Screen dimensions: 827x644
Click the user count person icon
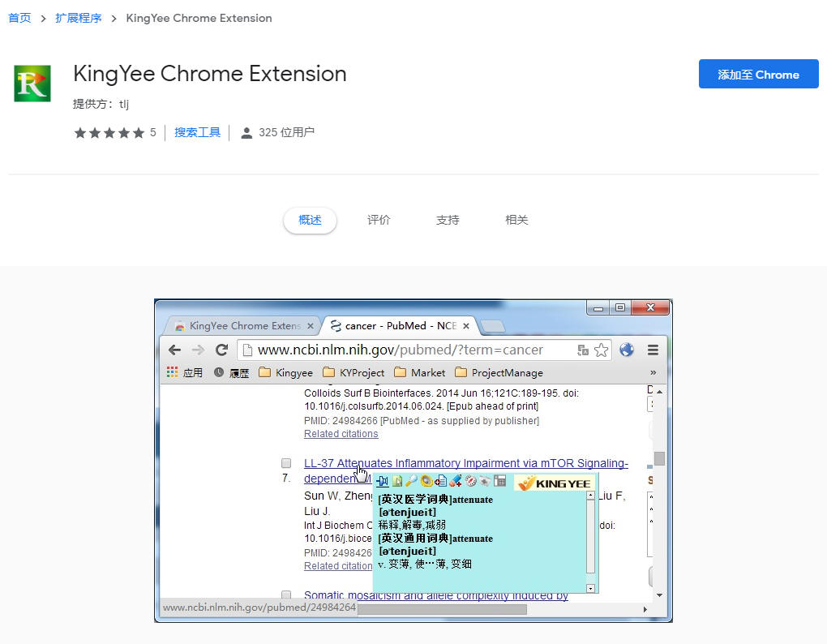(246, 133)
